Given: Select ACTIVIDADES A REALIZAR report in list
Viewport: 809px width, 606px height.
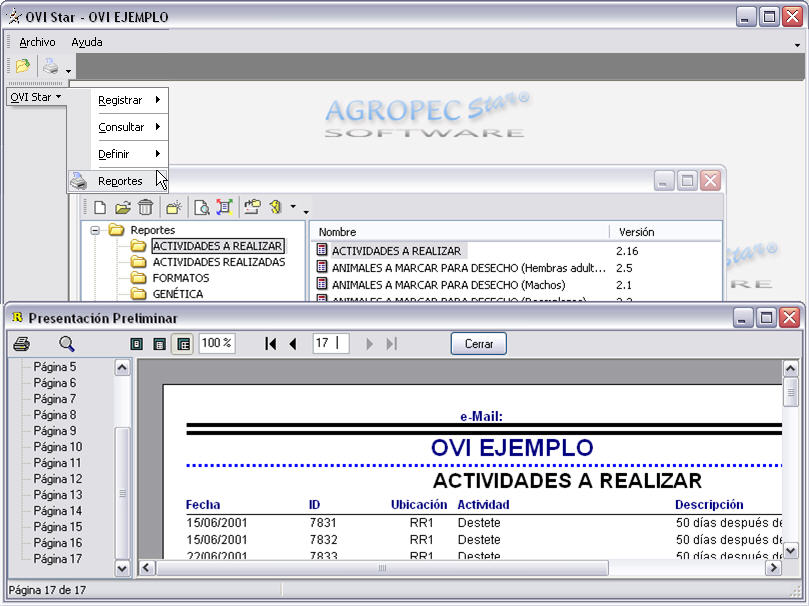Looking at the screenshot, I should pos(396,251).
